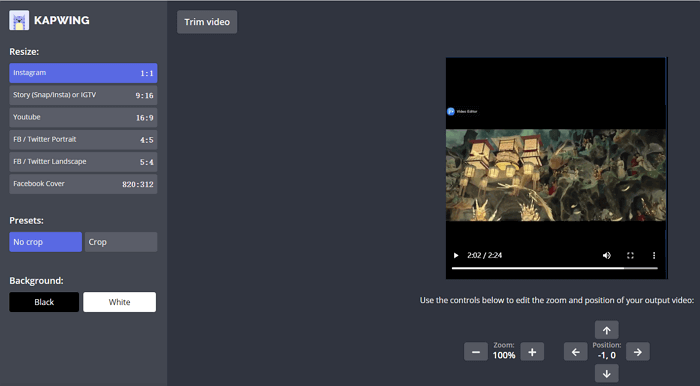700x386 pixels.
Task: Move the video position down
Action: [607, 374]
